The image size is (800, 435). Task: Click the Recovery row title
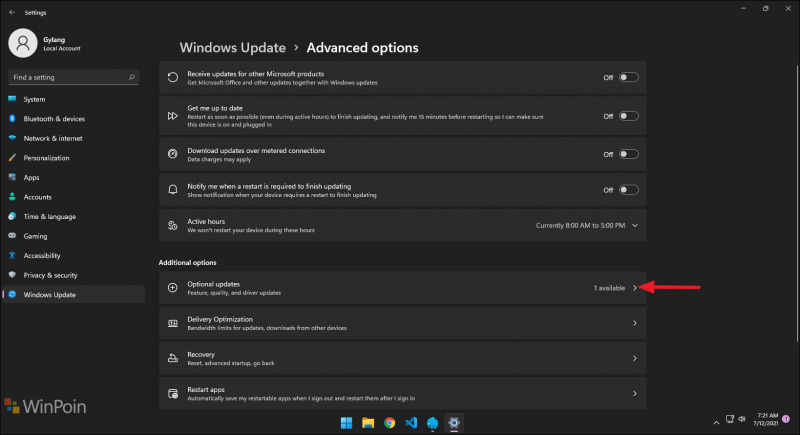coord(201,354)
